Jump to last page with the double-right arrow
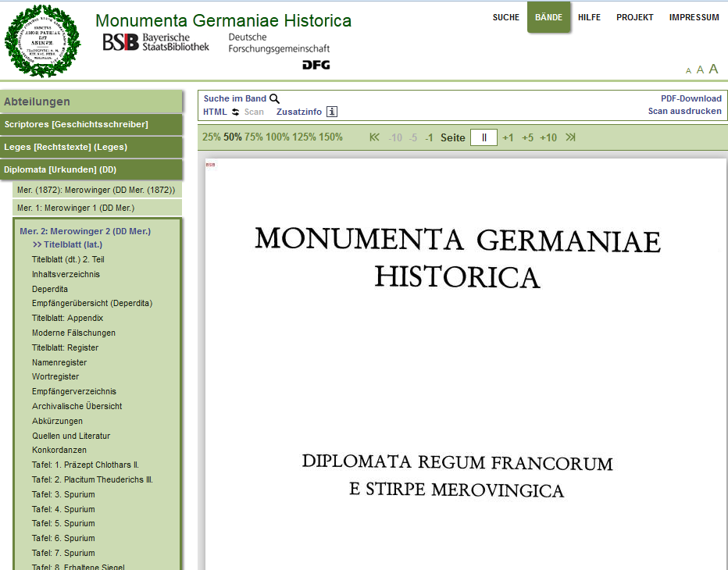This screenshot has height=570, width=728. coord(571,137)
